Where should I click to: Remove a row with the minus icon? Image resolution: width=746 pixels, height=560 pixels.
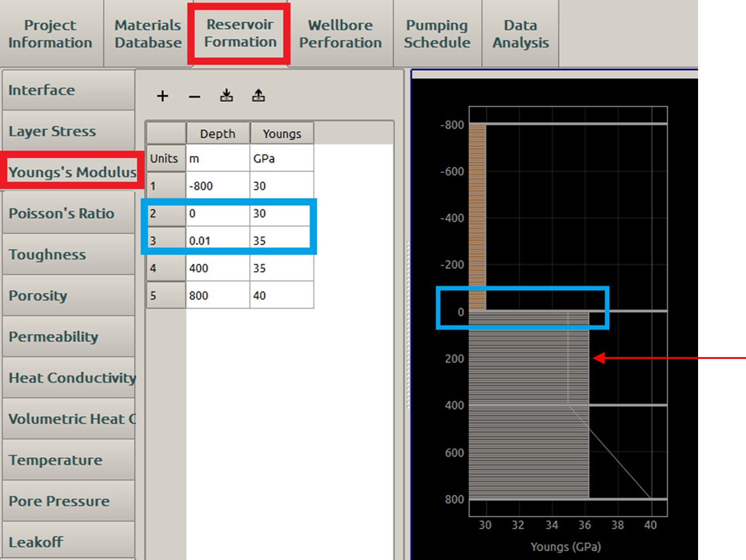(195, 96)
